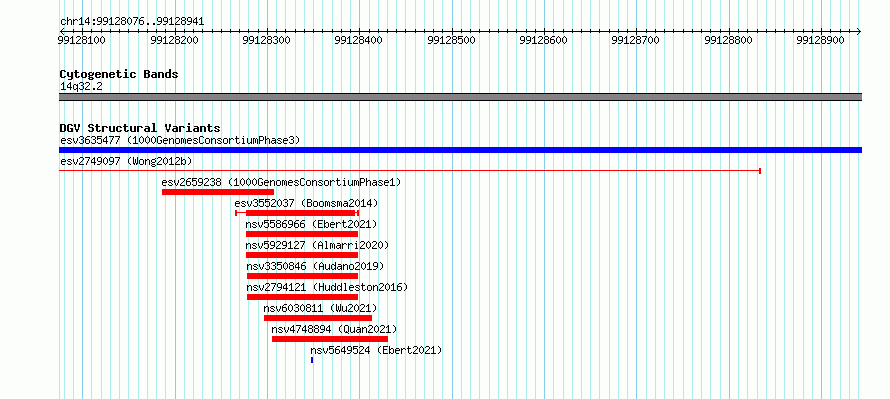This screenshot has width=890, height=399.
Task: Open the nsv5586966 (Ebert2021) label
Action: [311, 224]
